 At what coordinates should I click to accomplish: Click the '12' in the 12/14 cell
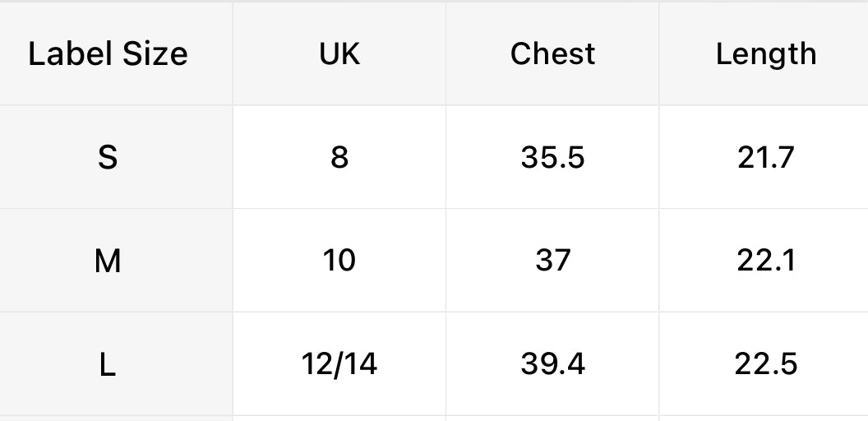click(316, 363)
